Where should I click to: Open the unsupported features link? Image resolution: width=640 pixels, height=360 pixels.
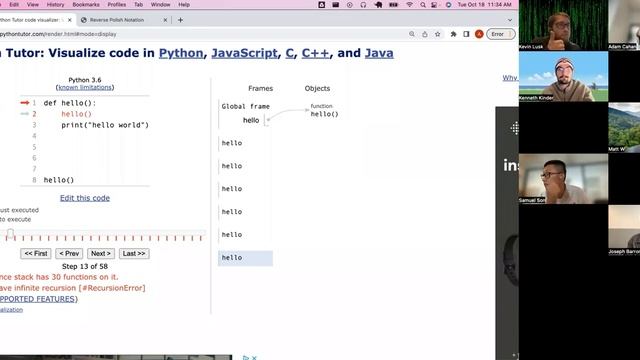tap(38, 299)
